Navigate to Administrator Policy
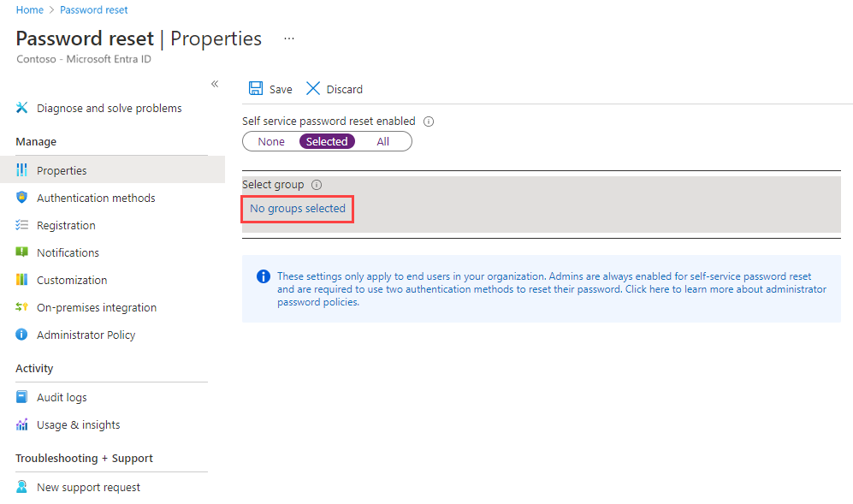Image resolution: width=853 pixels, height=504 pixels. (86, 335)
